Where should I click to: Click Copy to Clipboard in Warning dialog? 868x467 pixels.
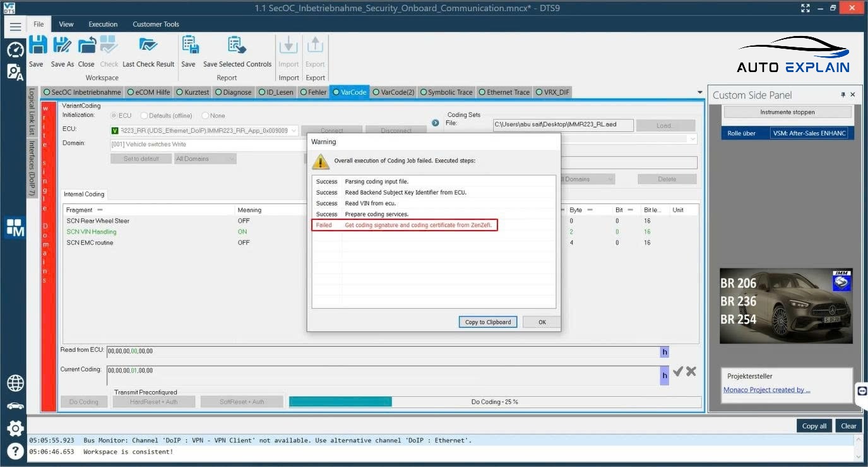point(487,322)
